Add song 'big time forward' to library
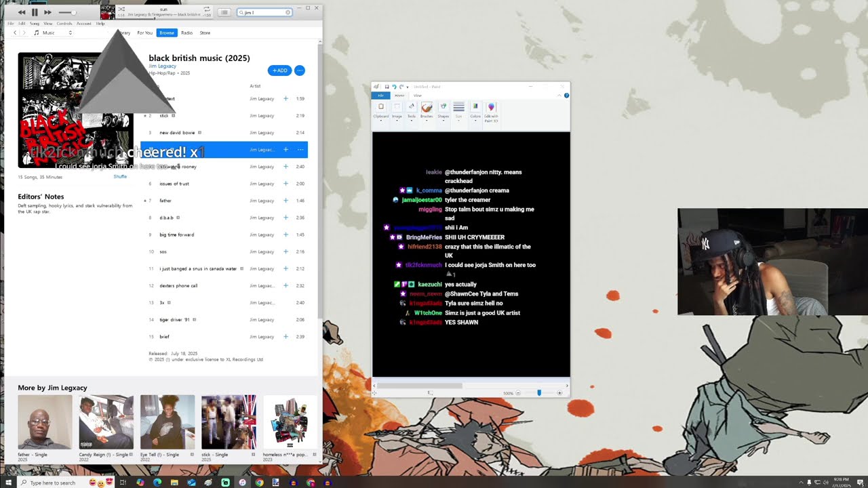The width and height of the screenshot is (868, 488). [285, 235]
